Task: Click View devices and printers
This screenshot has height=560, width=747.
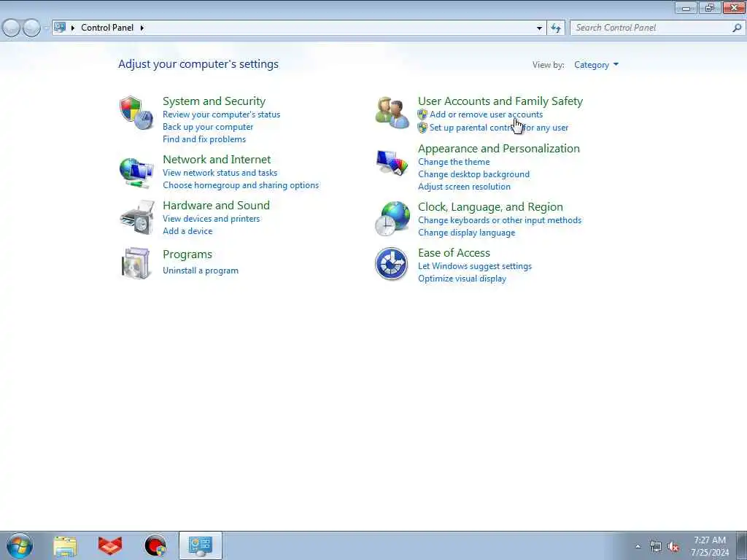Action: [212, 219]
